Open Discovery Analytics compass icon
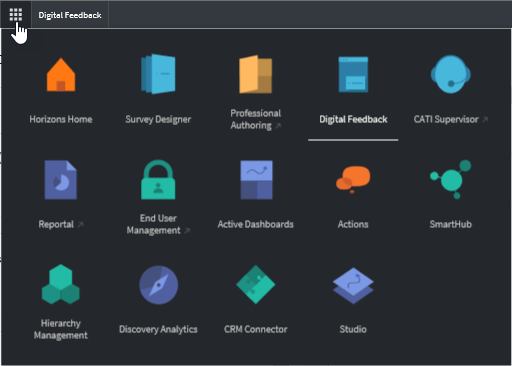Image resolution: width=512 pixels, height=366 pixels. click(158, 285)
